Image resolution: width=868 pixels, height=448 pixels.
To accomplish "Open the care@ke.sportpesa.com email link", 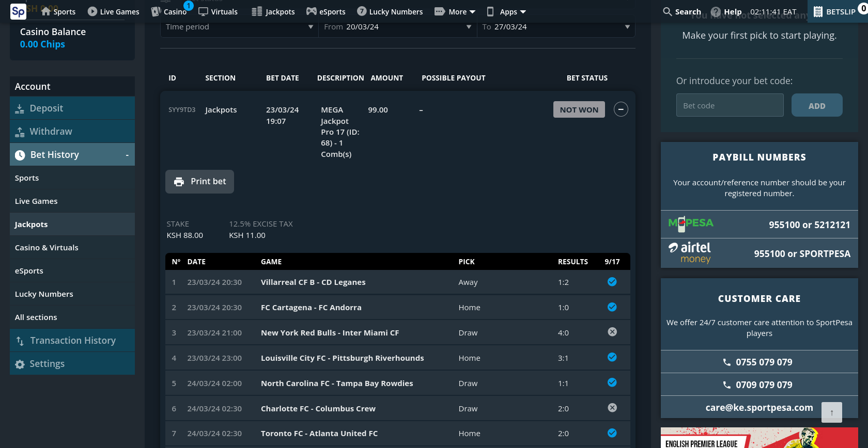I will [x=759, y=408].
